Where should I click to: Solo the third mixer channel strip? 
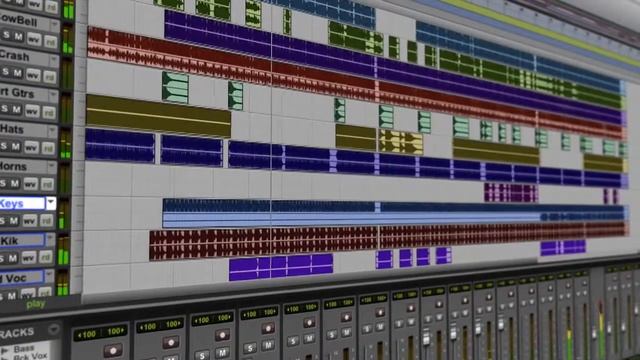pyautogui.click(x=202, y=355)
